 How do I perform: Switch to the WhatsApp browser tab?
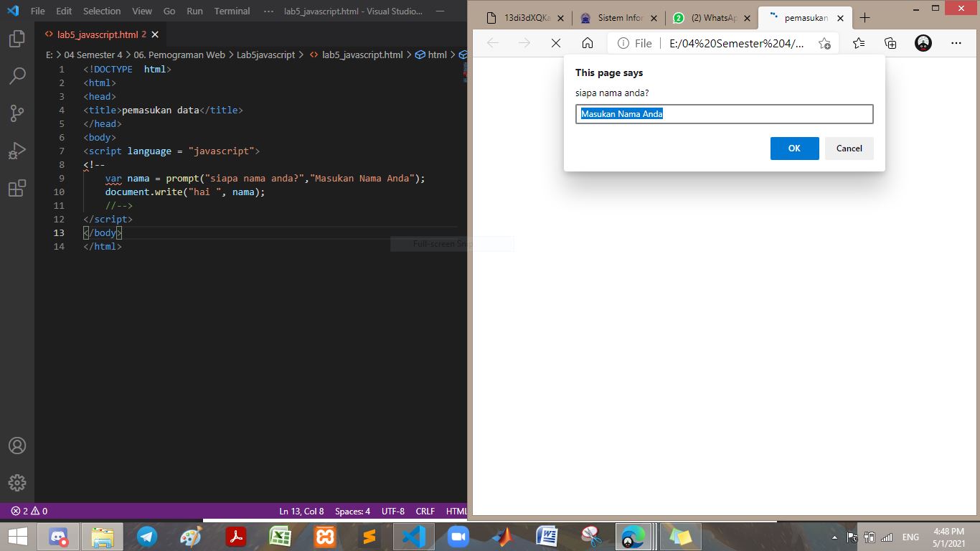712,18
